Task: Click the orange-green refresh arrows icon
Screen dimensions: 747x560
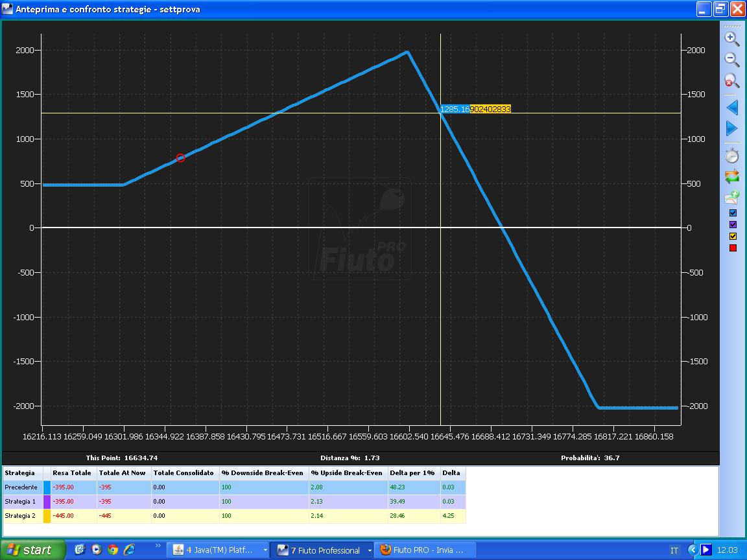Action: point(731,176)
